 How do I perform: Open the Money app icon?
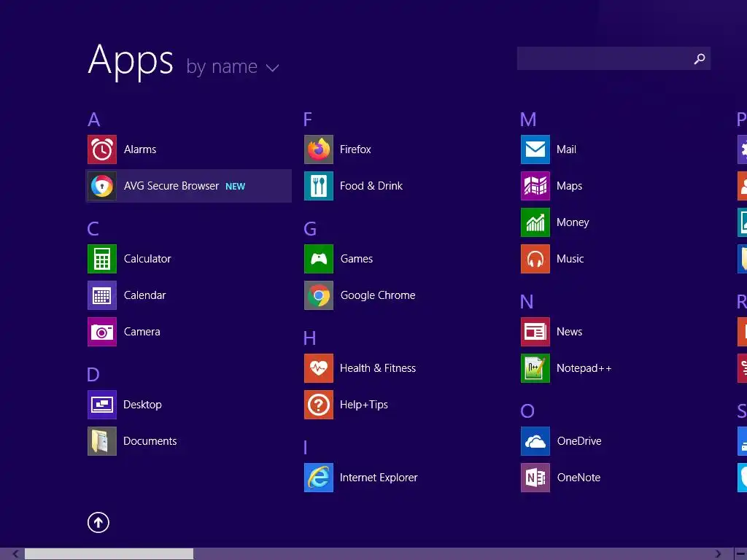tap(535, 222)
